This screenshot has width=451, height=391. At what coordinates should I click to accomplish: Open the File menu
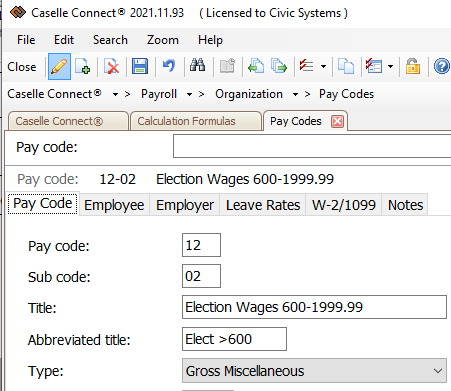26,40
